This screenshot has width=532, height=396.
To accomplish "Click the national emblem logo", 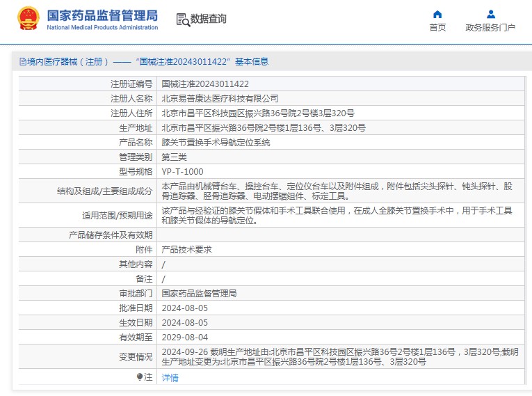I will coord(29,19).
